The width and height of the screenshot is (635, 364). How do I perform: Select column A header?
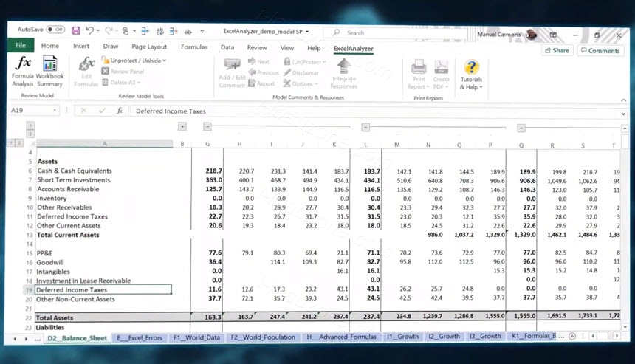click(105, 143)
